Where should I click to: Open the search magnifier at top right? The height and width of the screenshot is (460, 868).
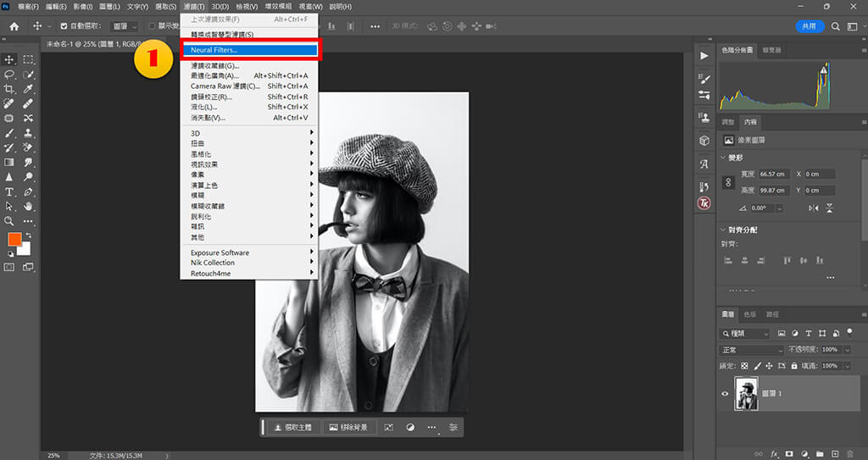point(835,26)
